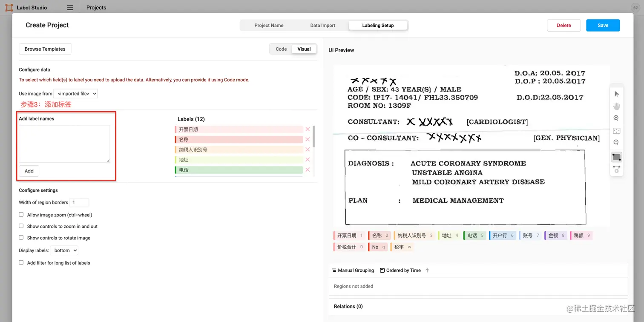644x322 pixels.
Task: Click the 名称 row in Labels list
Action: [x=239, y=139]
